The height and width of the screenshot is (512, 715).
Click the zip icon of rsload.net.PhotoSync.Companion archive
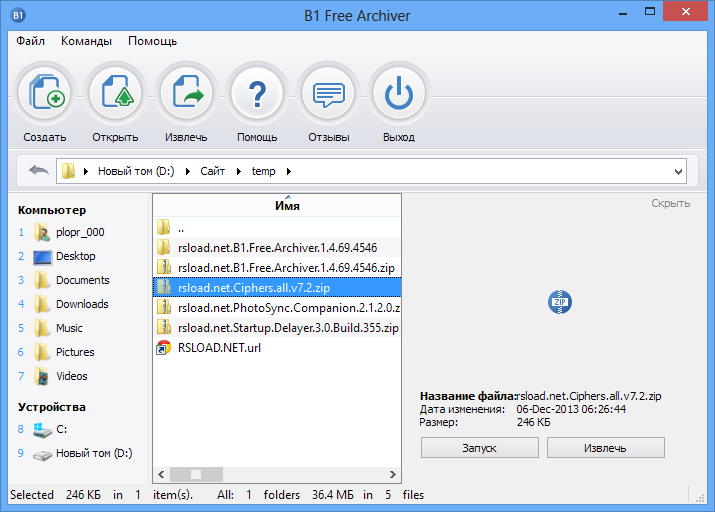tap(164, 307)
